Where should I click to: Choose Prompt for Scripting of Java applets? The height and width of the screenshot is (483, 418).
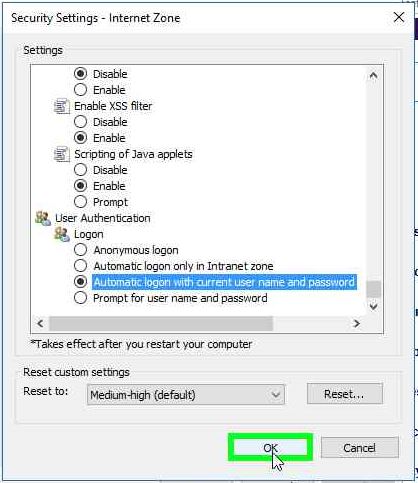[x=80, y=202]
